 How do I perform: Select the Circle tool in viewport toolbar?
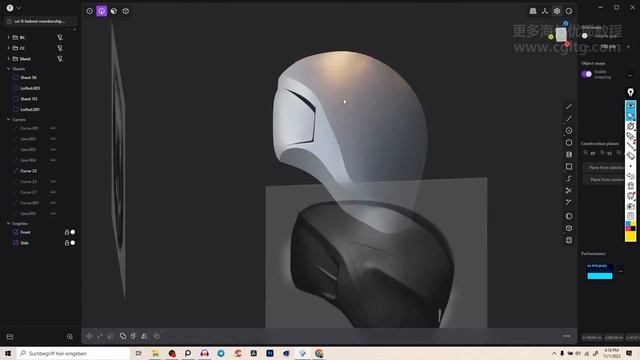pyautogui.click(x=569, y=131)
